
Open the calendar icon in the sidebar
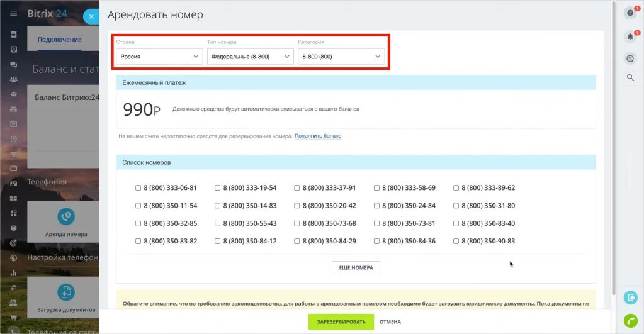14,124
